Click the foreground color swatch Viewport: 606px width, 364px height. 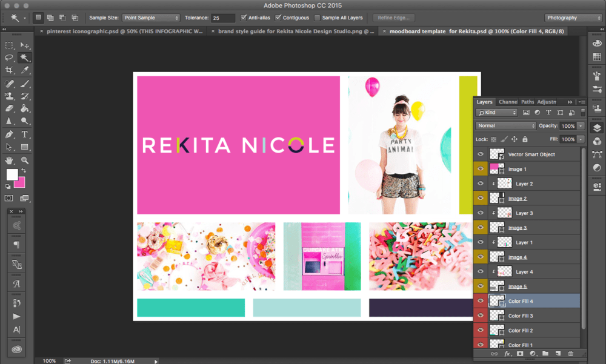point(12,174)
